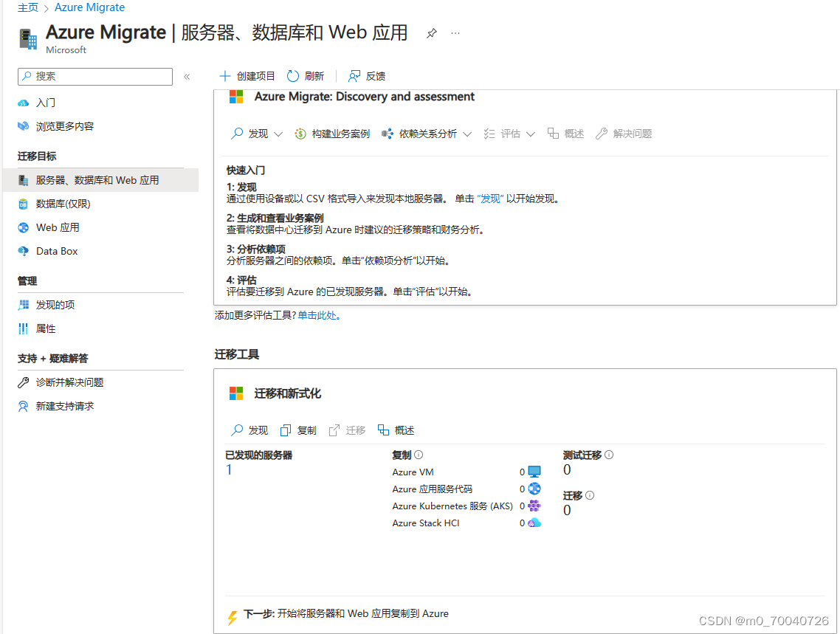Click 概述 in 迁移和新式化 toolbar
This screenshot has width=840, height=634.
click(x=396, y=430)
